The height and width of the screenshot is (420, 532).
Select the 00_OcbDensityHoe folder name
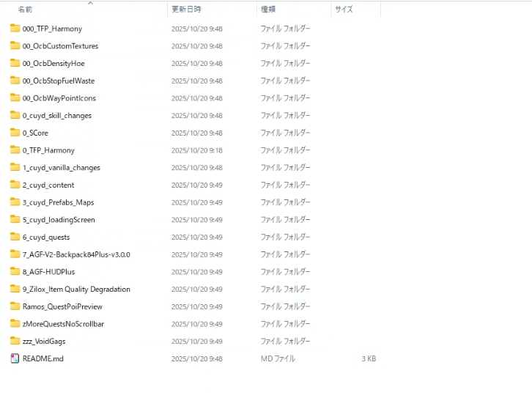[x=53, y=64]
